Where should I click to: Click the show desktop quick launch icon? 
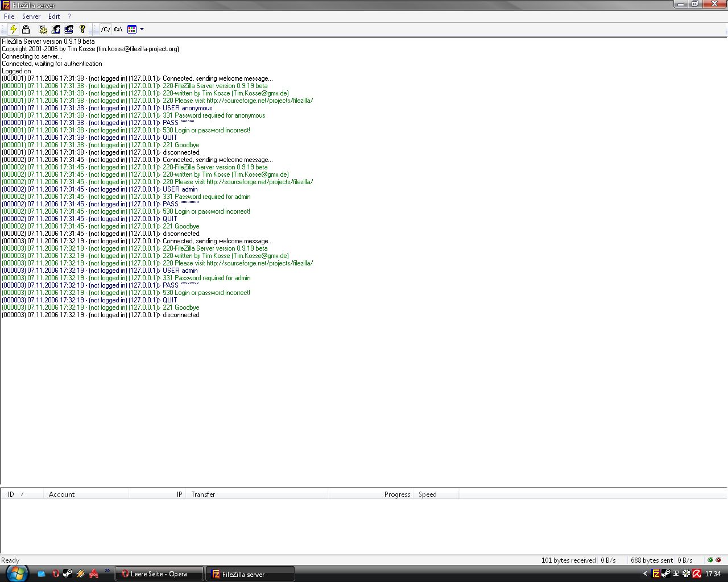click(42, 574)
